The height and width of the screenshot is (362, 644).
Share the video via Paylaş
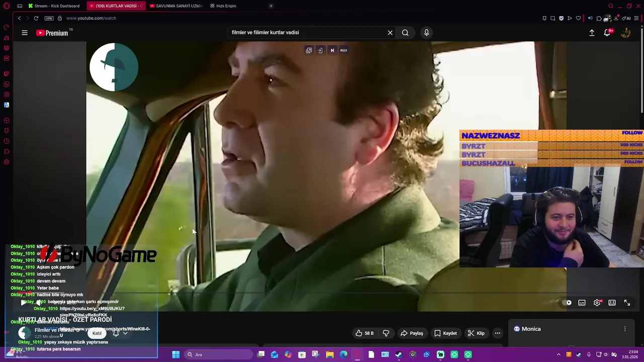(x=412, y=333)
